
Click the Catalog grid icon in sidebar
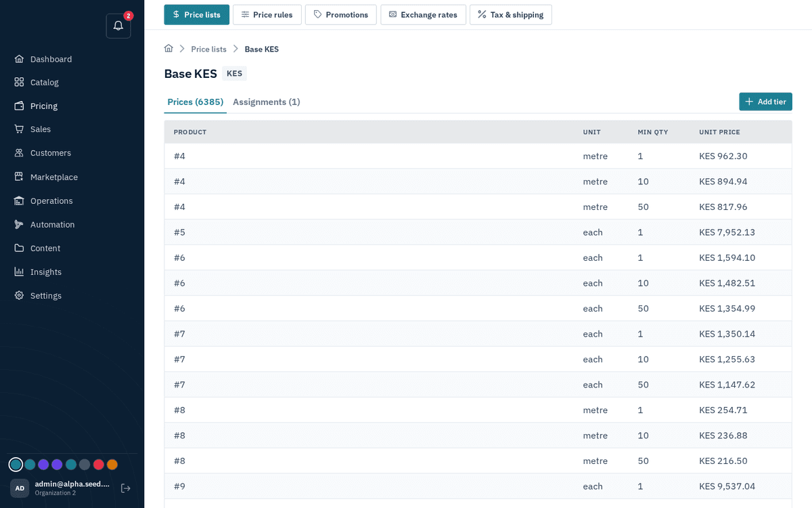[19, 82]
